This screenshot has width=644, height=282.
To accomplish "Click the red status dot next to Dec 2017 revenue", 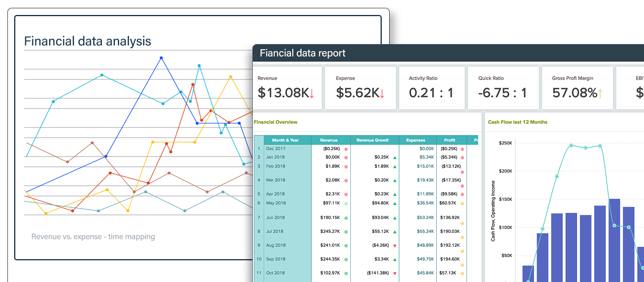I will 346,149.
